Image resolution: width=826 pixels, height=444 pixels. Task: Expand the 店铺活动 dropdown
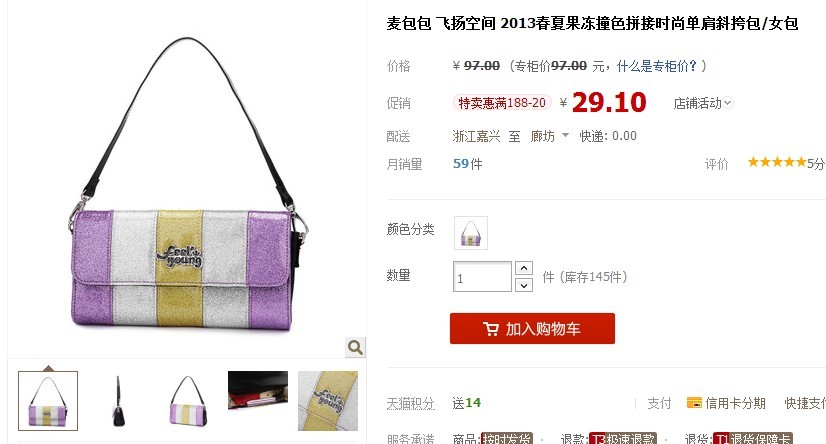[x=703, y=103]
